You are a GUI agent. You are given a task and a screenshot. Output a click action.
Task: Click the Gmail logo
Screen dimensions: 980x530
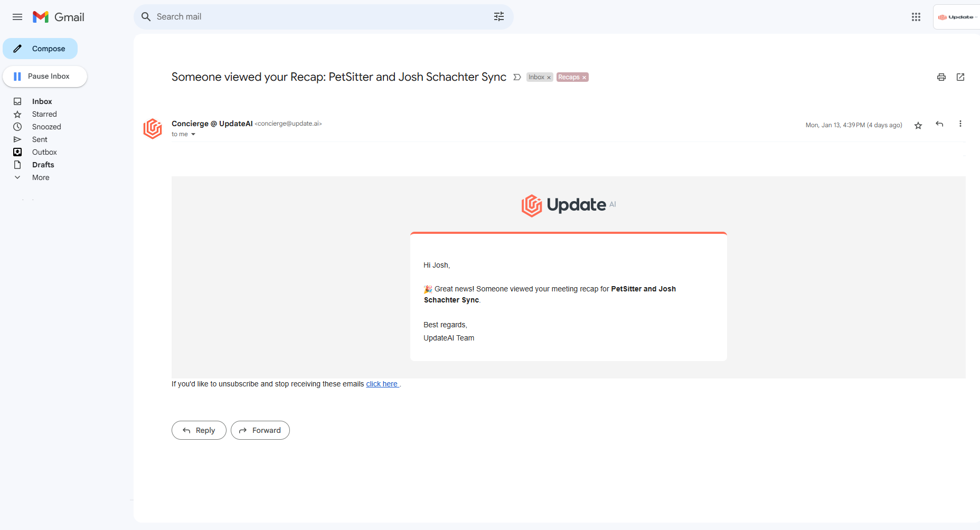click(x=58, y=17)
